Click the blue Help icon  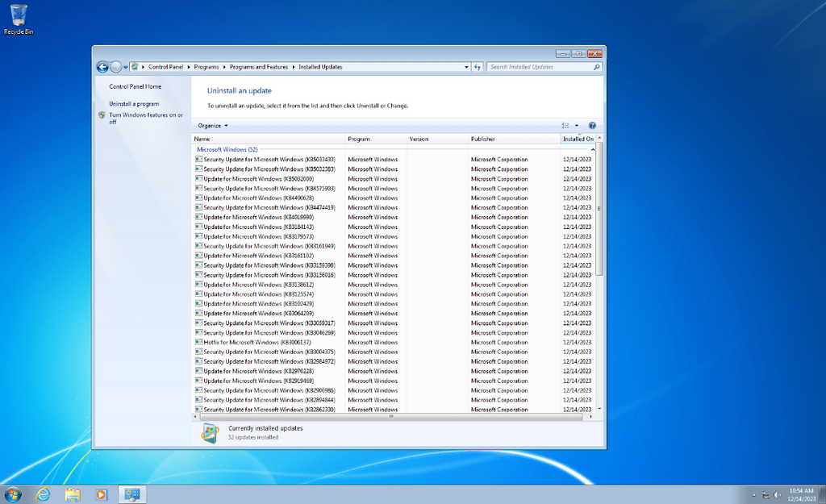click(x=592, y=125)
